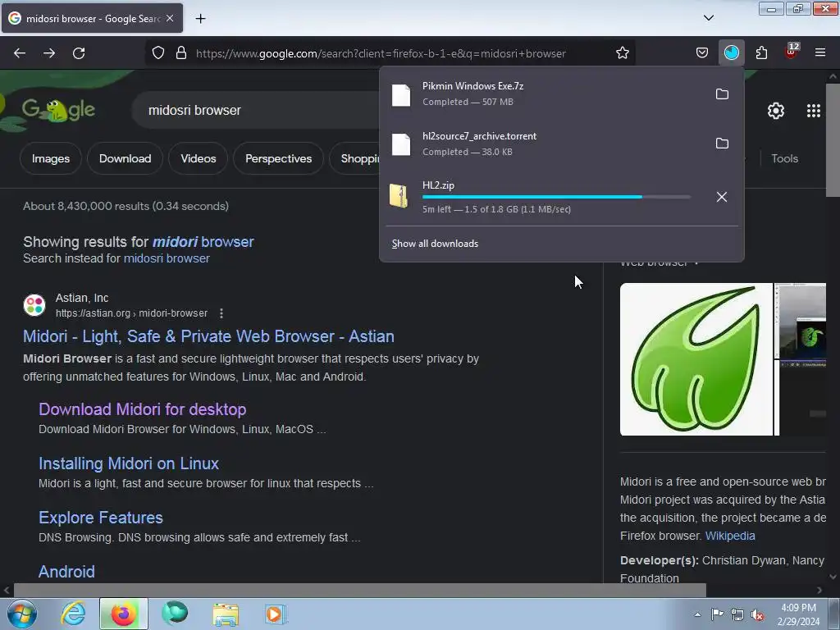Open uBlock Origin extension icon
Screen dimensions: 840x630
point(792,52)
